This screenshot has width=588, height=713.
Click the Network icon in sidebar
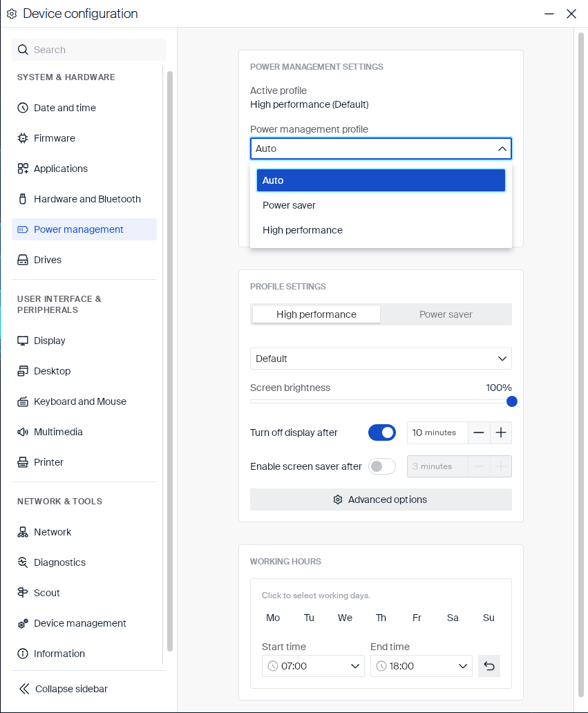coord(23,532)
